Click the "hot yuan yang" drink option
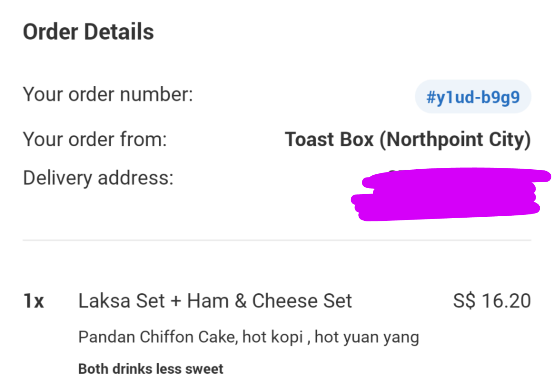 tap(367, 337)
